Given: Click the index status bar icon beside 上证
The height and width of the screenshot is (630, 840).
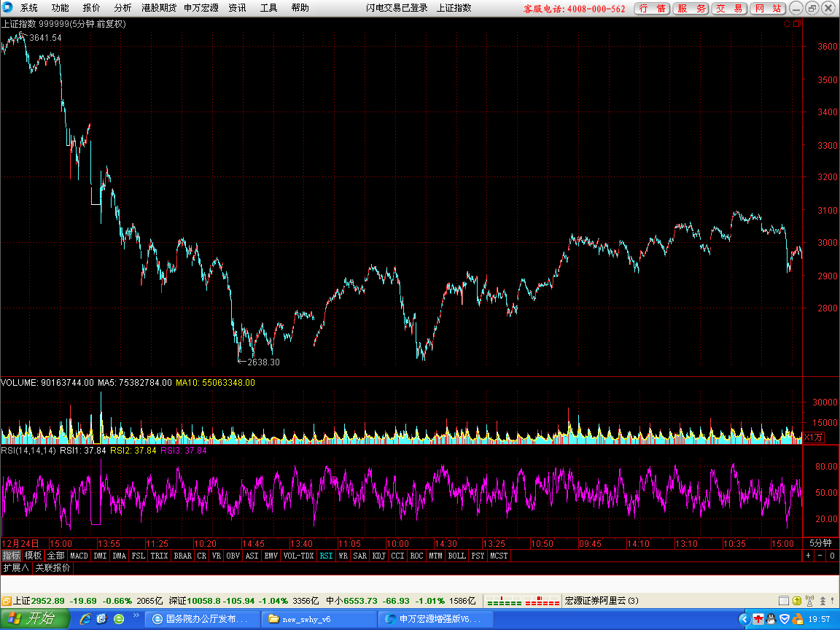Looking at the screenshot, I should [x=7, y=601].
